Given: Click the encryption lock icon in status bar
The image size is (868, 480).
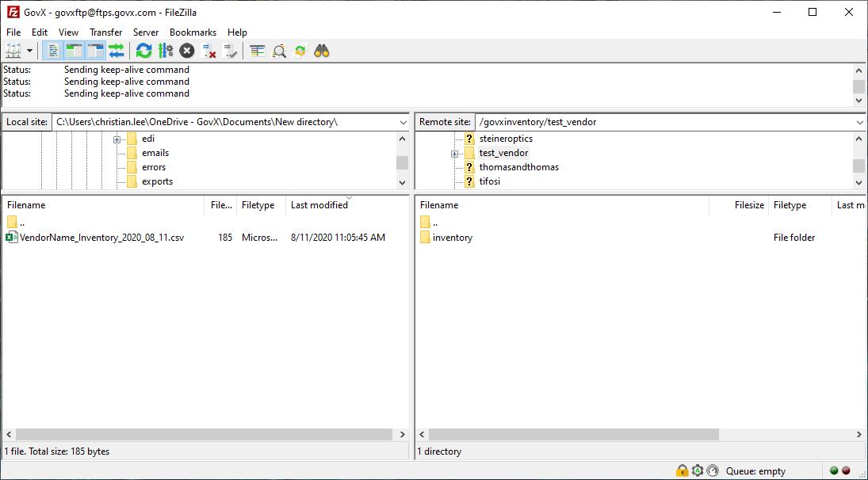Looking at the screenshot, I should pyautogui.click(x=682, y=470).
